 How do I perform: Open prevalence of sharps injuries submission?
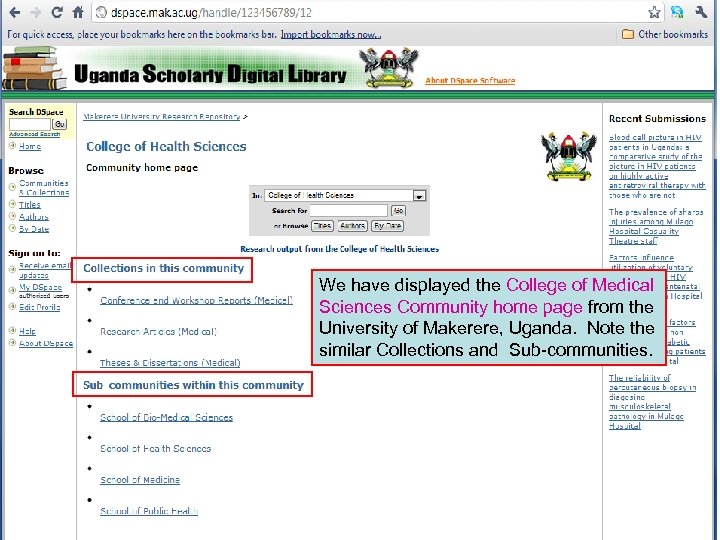tap(656, 226)
